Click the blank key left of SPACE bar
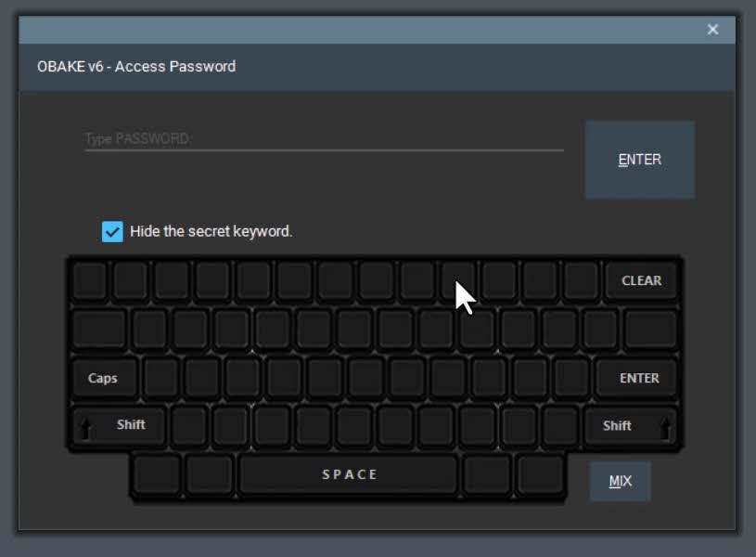Viewport: 756px width, 557px height. click(210, 474)
